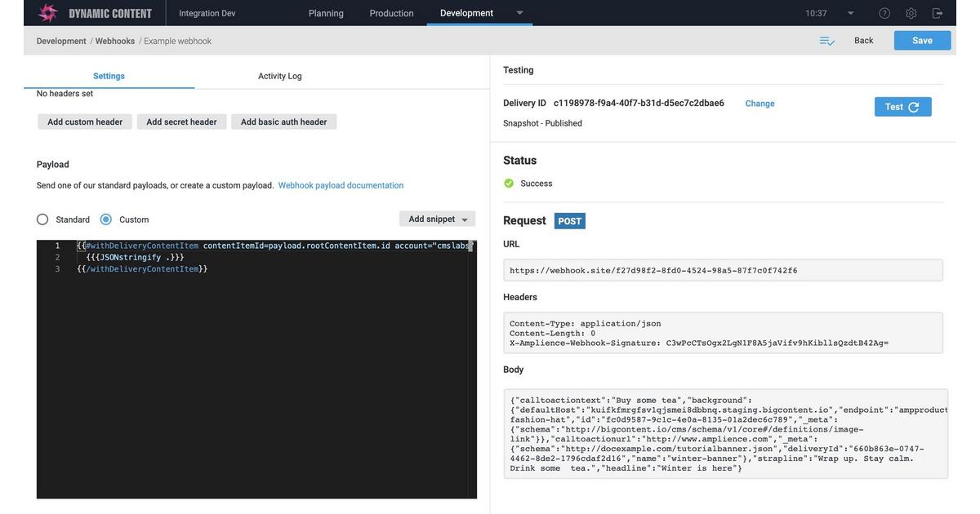The height and width of the screenshot is (514, 980).
Task: Open the 10:37 time dropdown arrow
Action: [850, 13]
